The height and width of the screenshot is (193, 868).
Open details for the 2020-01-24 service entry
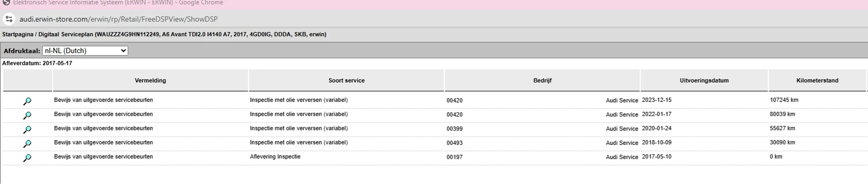(x=27, y=129)
